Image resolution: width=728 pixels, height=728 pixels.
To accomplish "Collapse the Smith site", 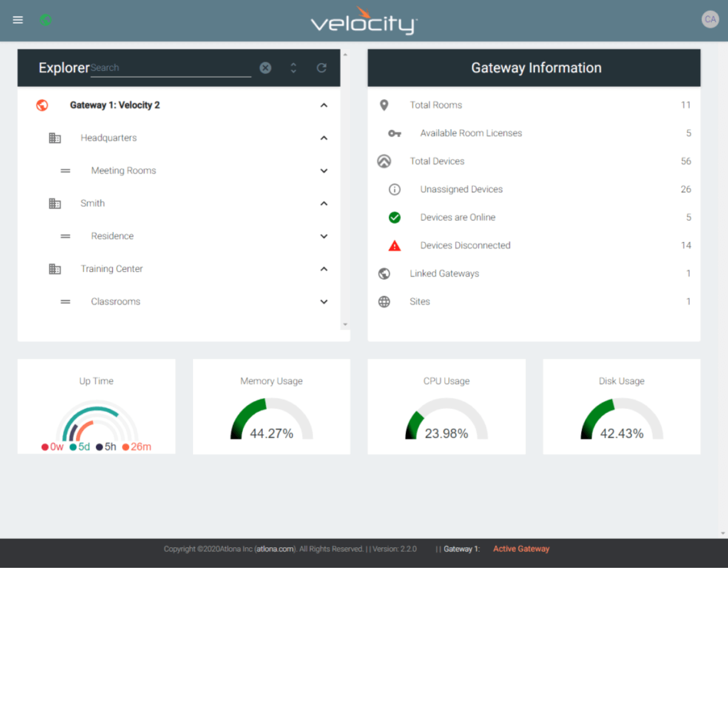I will [x=324, y=204].
